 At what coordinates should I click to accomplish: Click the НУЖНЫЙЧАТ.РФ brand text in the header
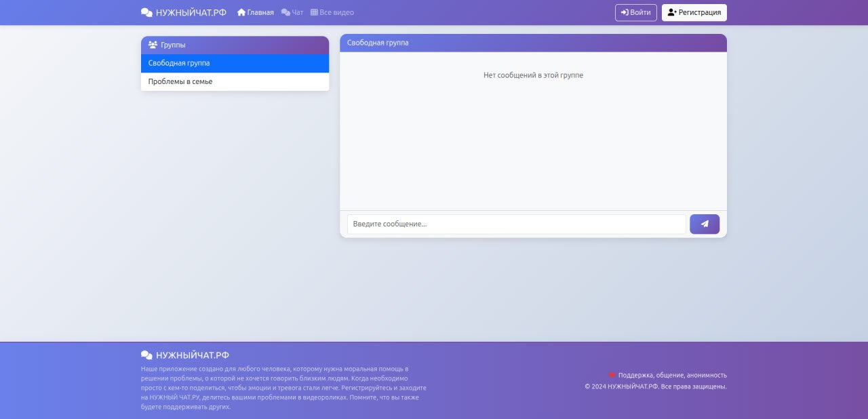click(x=191, y=12)
